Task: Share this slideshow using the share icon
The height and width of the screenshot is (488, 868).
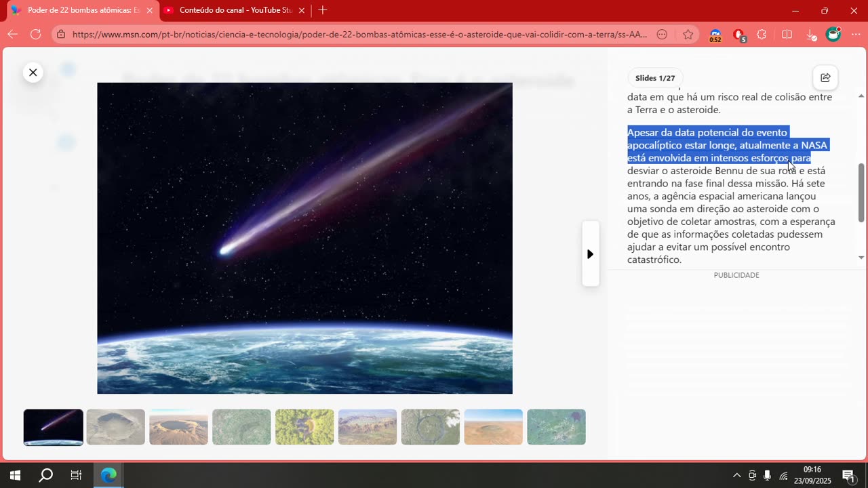Action: pos(825,78)
